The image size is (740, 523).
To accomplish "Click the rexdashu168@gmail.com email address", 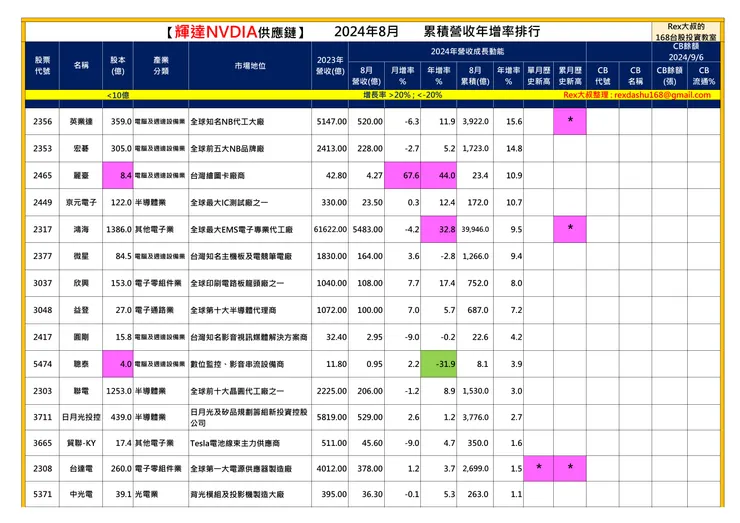I will point(662,95).
